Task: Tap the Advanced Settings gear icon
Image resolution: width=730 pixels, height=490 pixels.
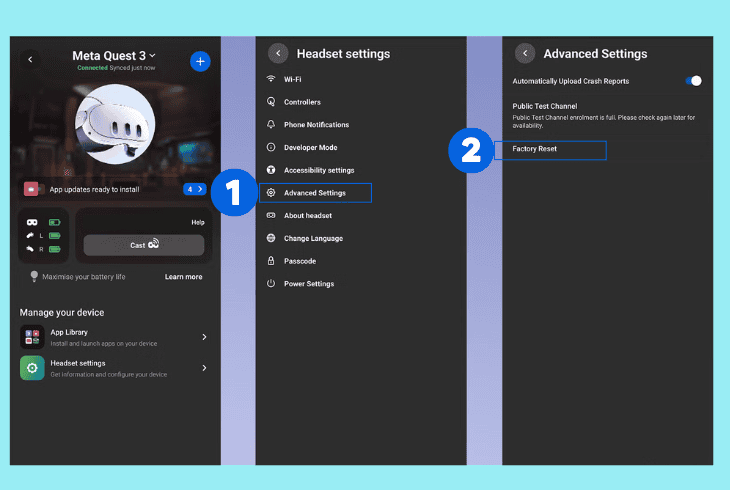Action: (x=271, y=192)
